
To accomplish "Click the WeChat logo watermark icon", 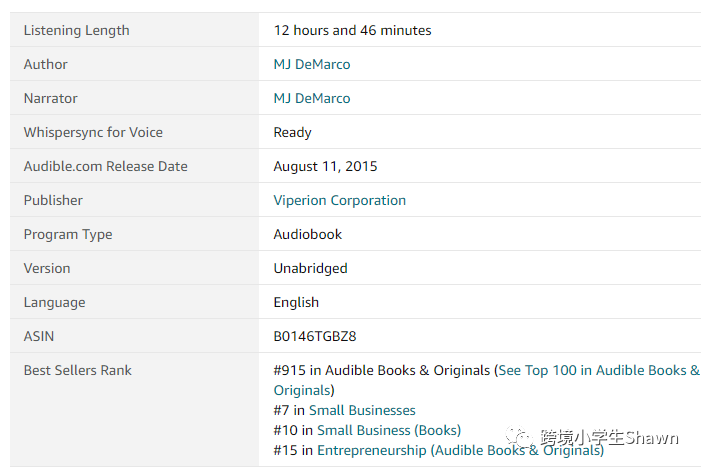I will click(519, 436).
